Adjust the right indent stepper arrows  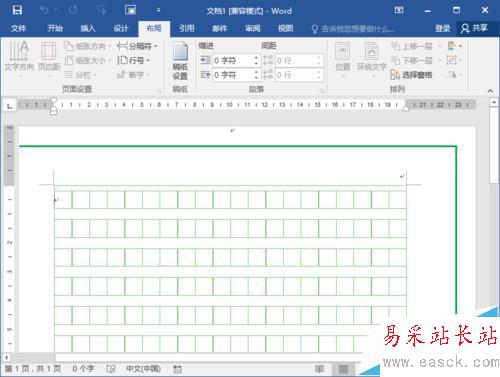pos(256,75)
